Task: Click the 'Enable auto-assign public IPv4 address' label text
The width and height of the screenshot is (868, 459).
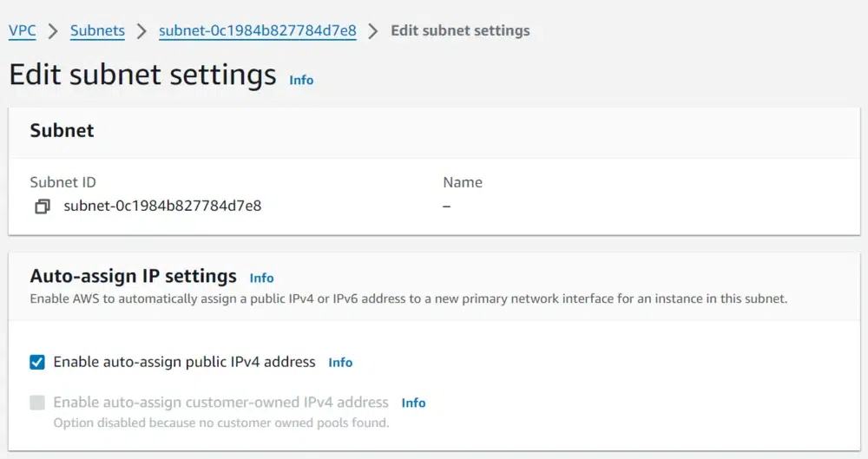Action: [184, 362]
